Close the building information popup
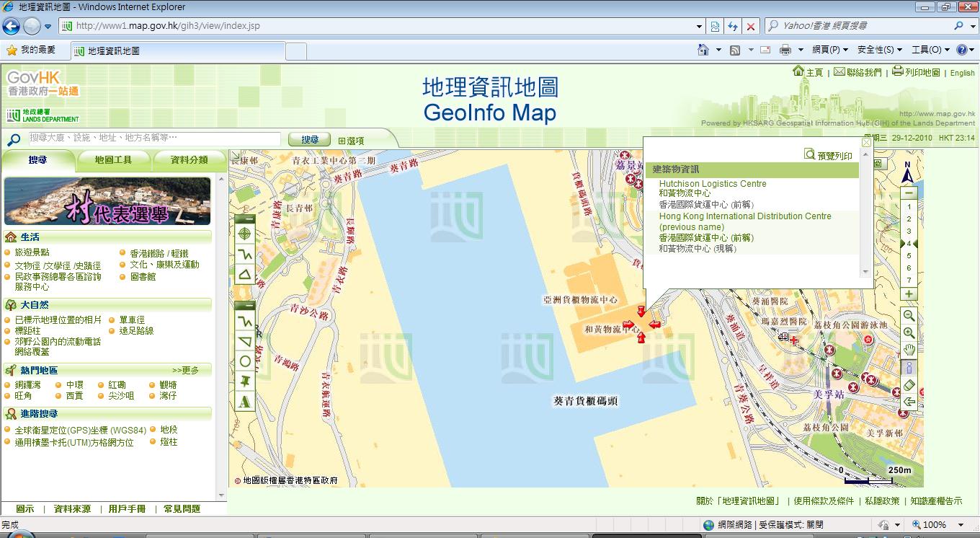 866,143
